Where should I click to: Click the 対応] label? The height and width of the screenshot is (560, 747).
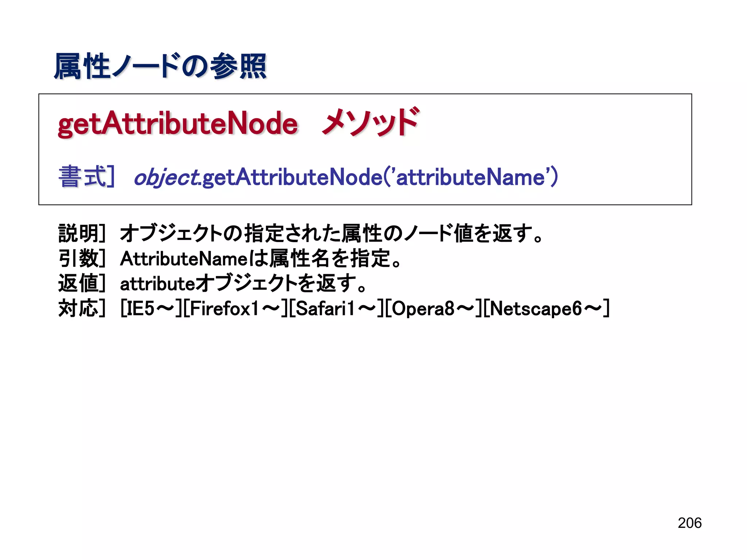point(82,308)
